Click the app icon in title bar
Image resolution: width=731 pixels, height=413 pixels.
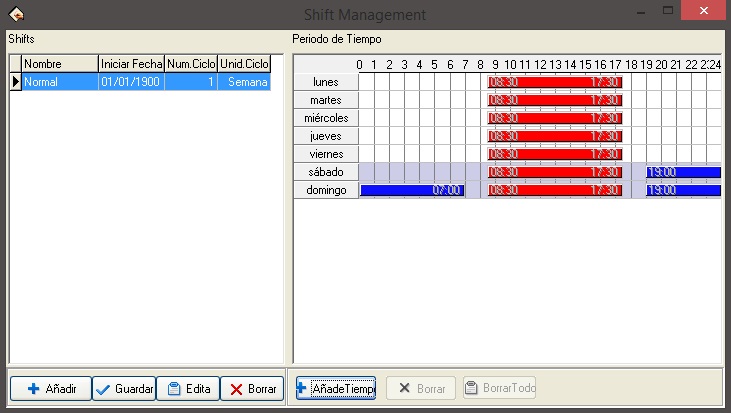(x=15, y=14)
